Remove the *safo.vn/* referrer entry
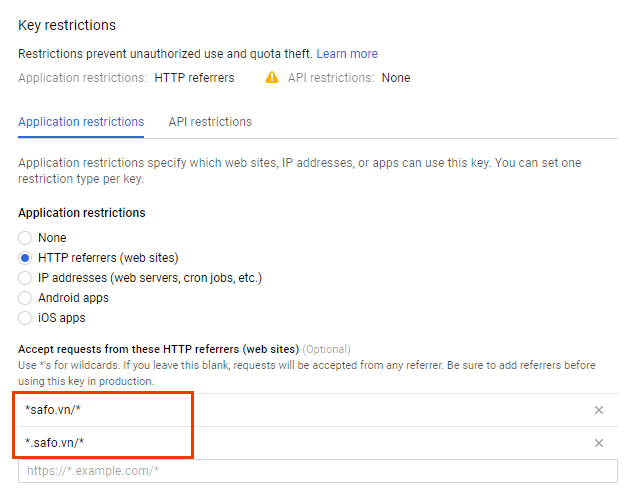The width and height of the screenshot is (630, 495). coord(599,410)
